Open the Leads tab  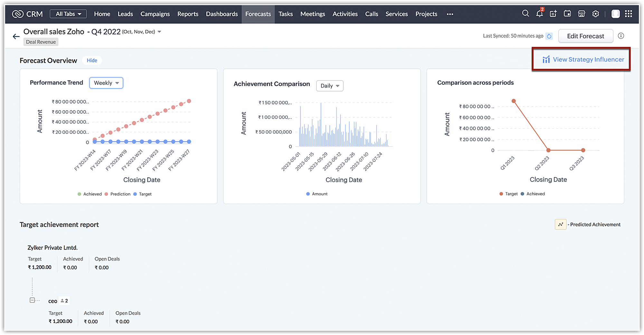[125, 14]
